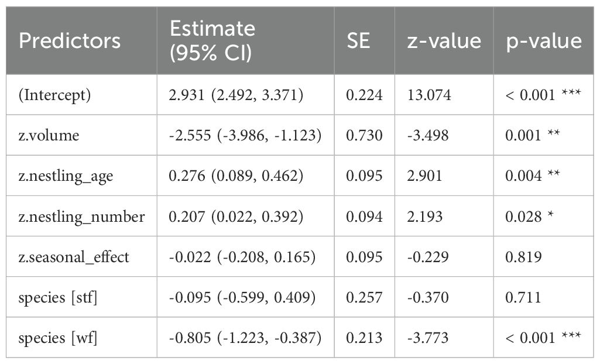600x364 pixels.
Task: Select the SE column header
Action: pos(358,40)
